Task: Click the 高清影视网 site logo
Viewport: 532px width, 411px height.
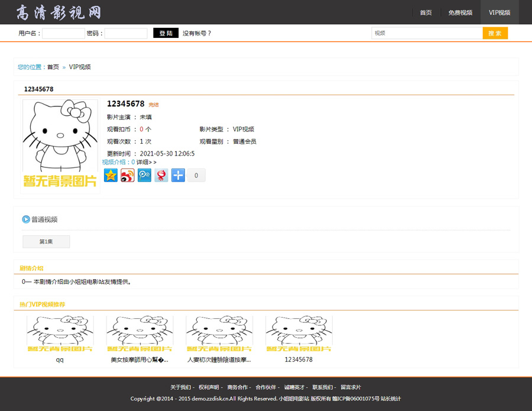Action: click(x=59, y=12)
